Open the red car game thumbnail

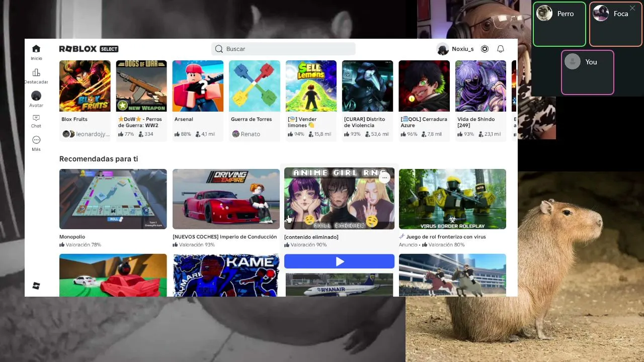click(113, 275)
